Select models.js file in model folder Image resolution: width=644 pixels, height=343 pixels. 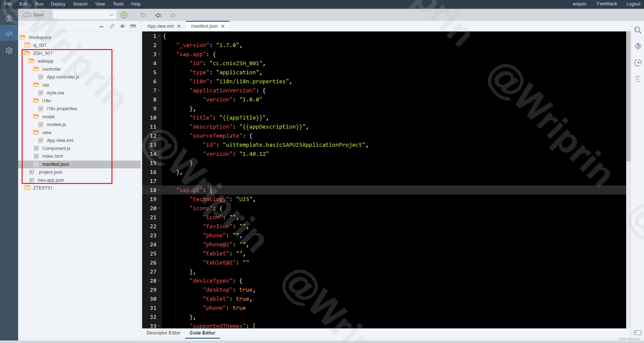[x=56, y=124]
